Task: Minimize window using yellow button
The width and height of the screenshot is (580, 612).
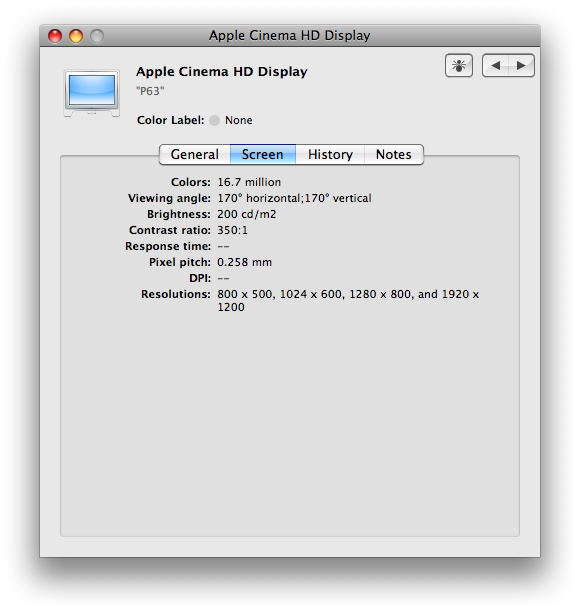Action: (76, 36)
